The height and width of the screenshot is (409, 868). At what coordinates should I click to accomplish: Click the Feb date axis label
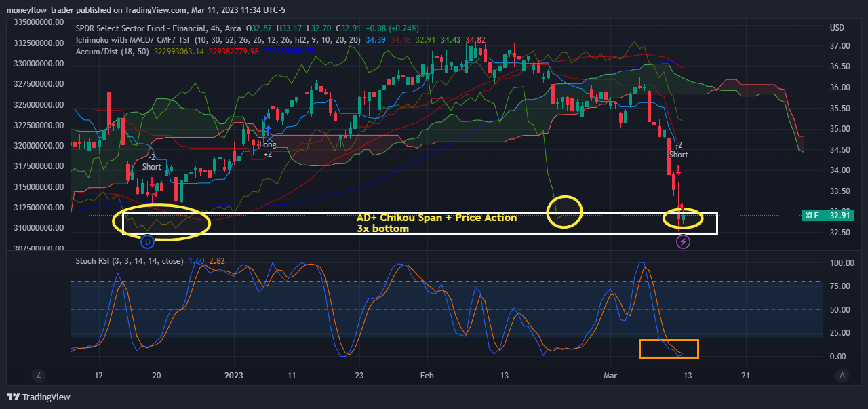click(x=427, y=375)
